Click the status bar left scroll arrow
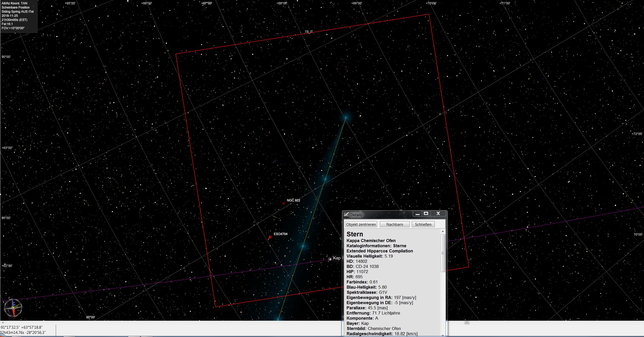Screen dimensions: 644x337 pyautogui.click(x=3, y=323)
